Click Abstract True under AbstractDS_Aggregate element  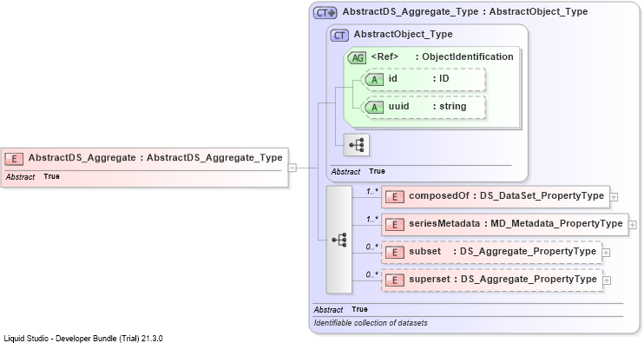pyautogui.click(x=32, y=176)
